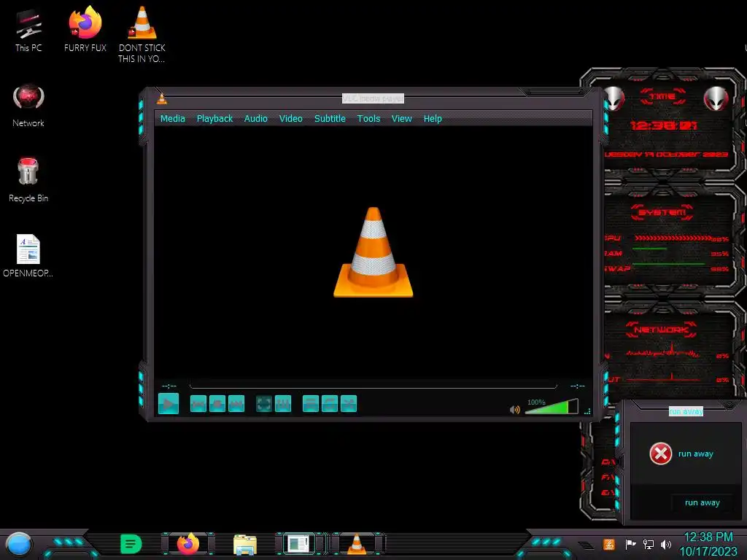Screen dimensions: 747x560
Task: Select the DONT STICK THIS VLC shortcut
Action: (142, 34)
